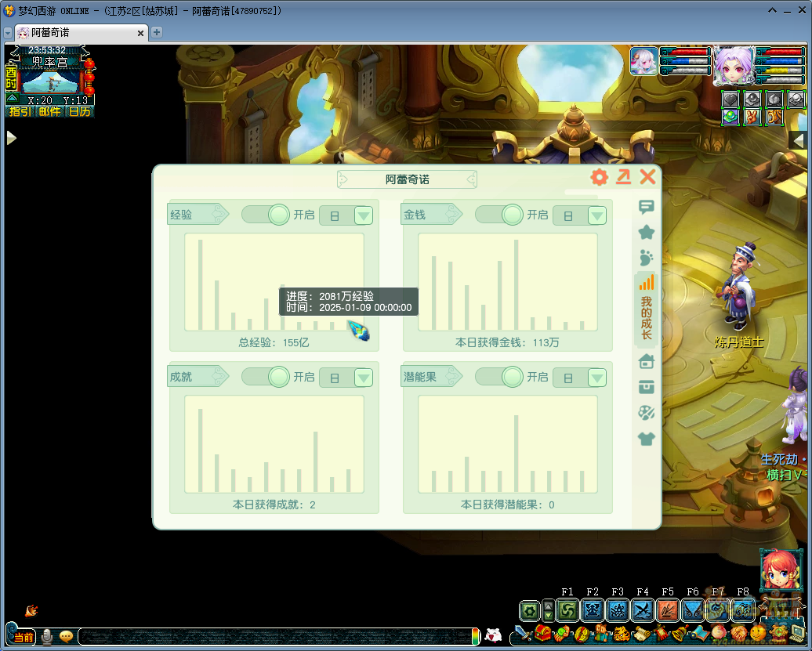Click the white-haired pet portrait

coord(643,61)
